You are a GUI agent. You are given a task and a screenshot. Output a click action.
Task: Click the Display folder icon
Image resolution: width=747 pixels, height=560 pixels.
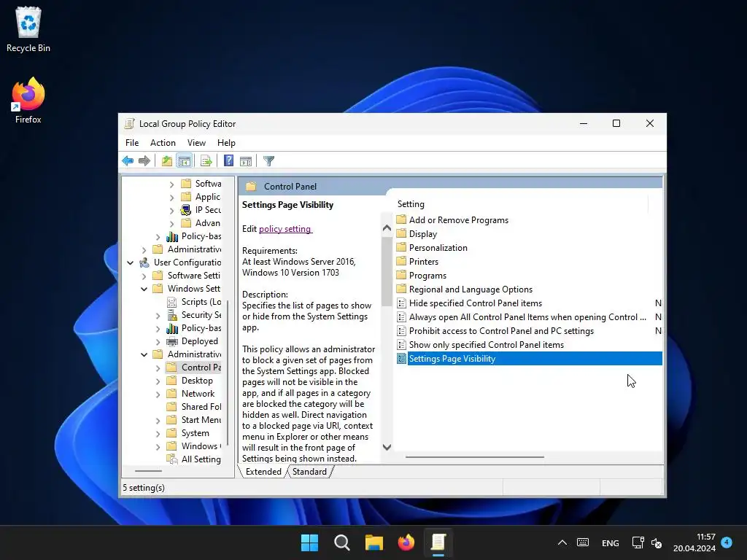point(402,233)
